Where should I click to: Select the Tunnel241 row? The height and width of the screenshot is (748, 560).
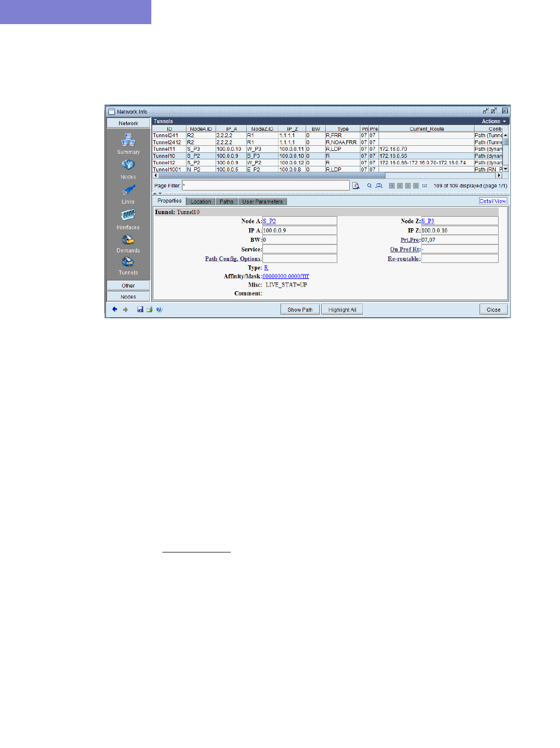coord(327,136)
